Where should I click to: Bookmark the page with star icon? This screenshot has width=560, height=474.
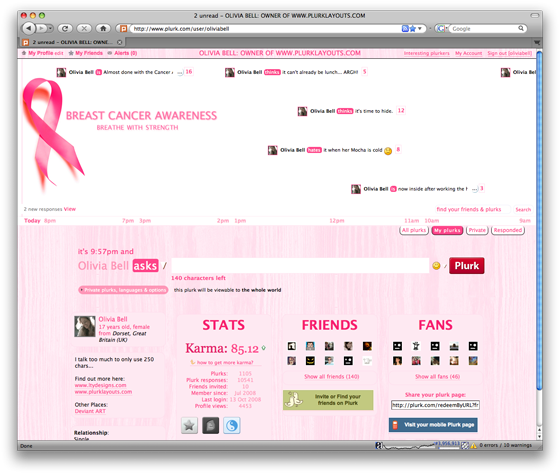click(x=413, y=29)
